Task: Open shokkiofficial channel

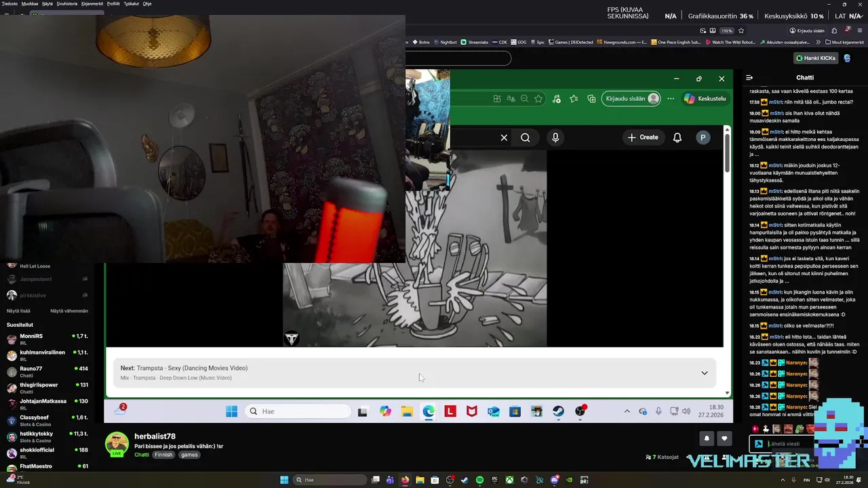Action: click(47, 453)
